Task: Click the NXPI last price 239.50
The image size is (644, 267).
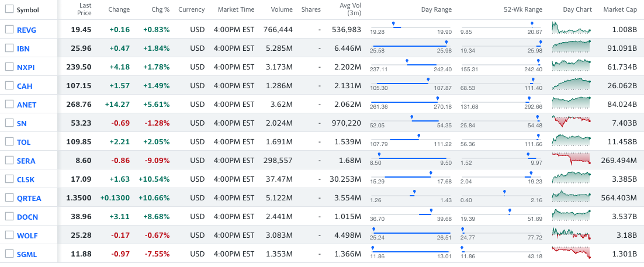Action: click(x=79, y=67)
